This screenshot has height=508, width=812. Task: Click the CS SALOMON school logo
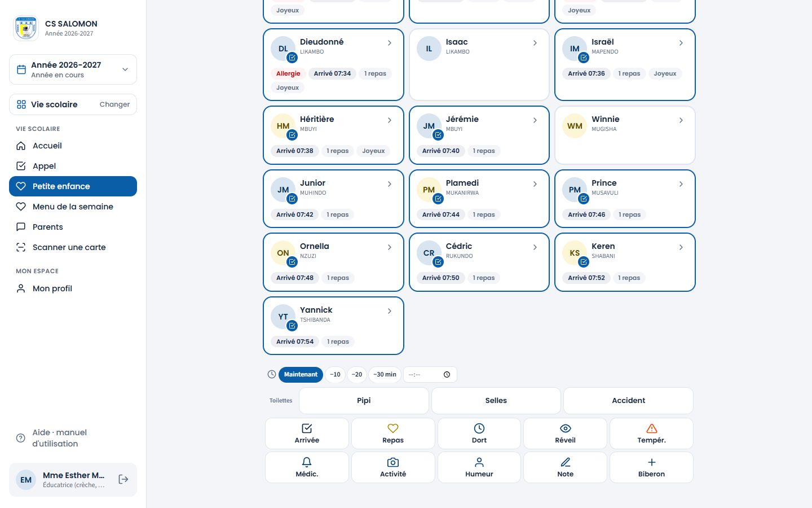(x=26, y=28)
